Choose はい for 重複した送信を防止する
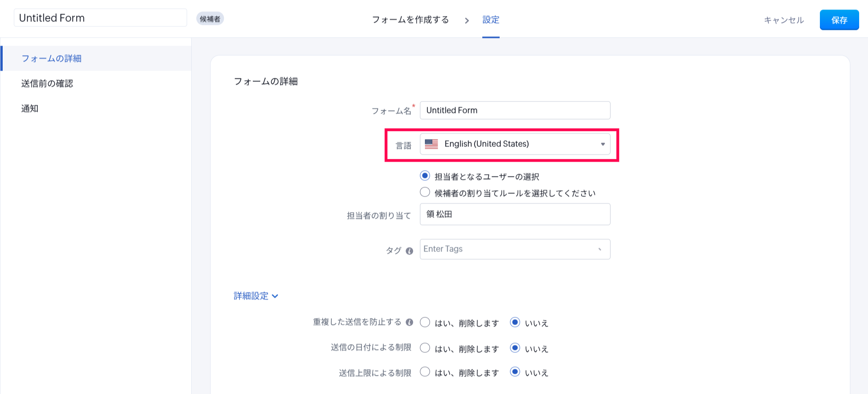 [425, 322]
